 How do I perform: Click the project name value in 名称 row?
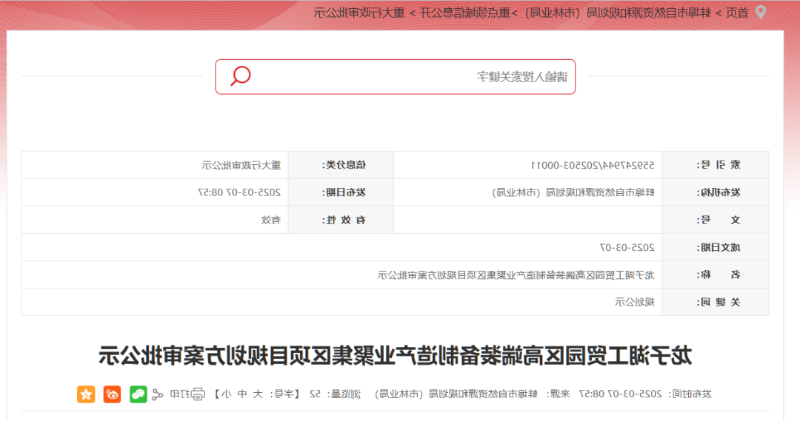516,275
